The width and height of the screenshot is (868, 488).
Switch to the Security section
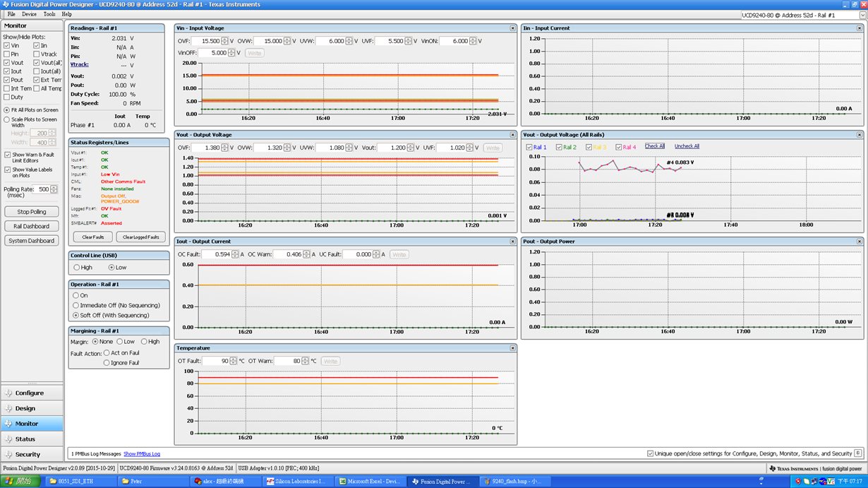(x=32, y=455)
